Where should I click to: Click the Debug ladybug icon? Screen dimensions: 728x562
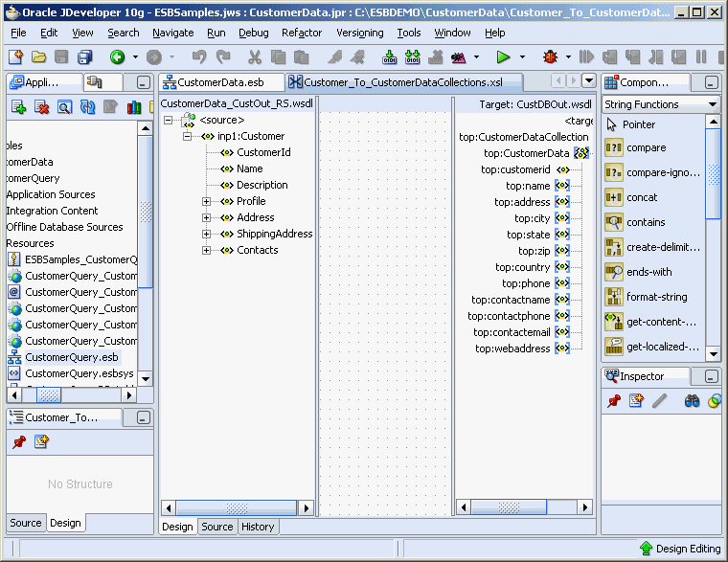pyautogui.click(x=550, y=57)
